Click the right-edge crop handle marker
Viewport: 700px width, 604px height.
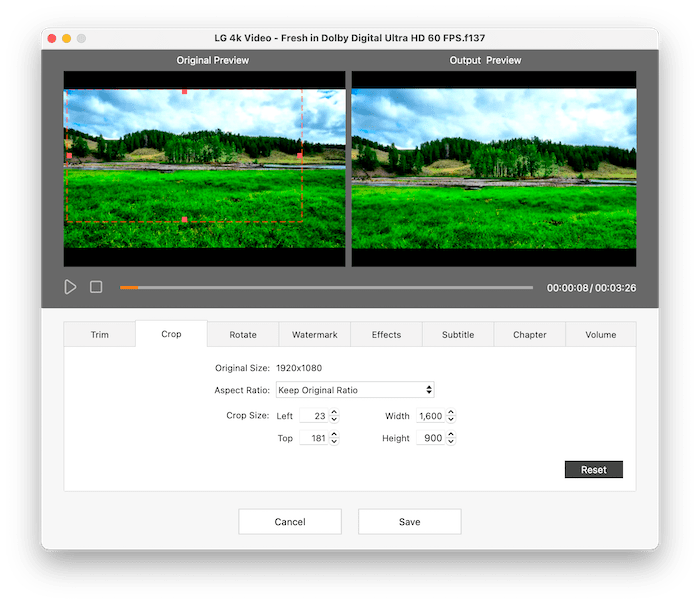click(300, 156)
